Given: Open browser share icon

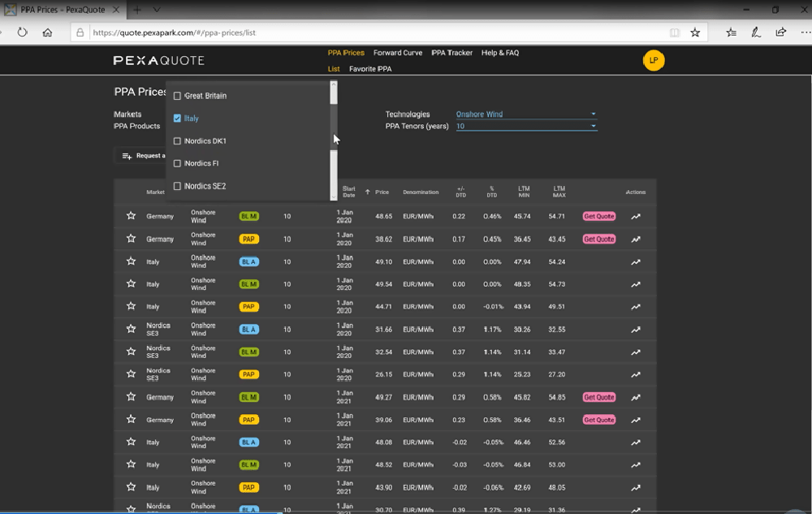Looking at the screenshot, I should click(780, 32).
